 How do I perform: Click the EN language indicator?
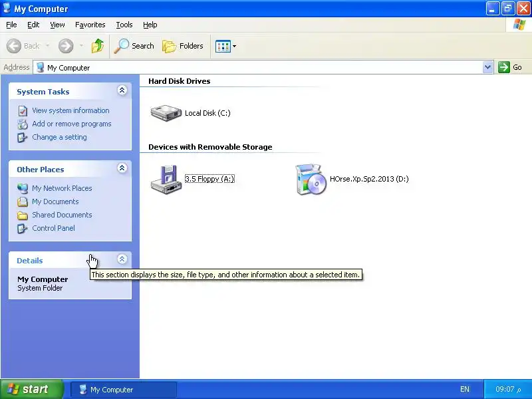(x=465, y=389)
